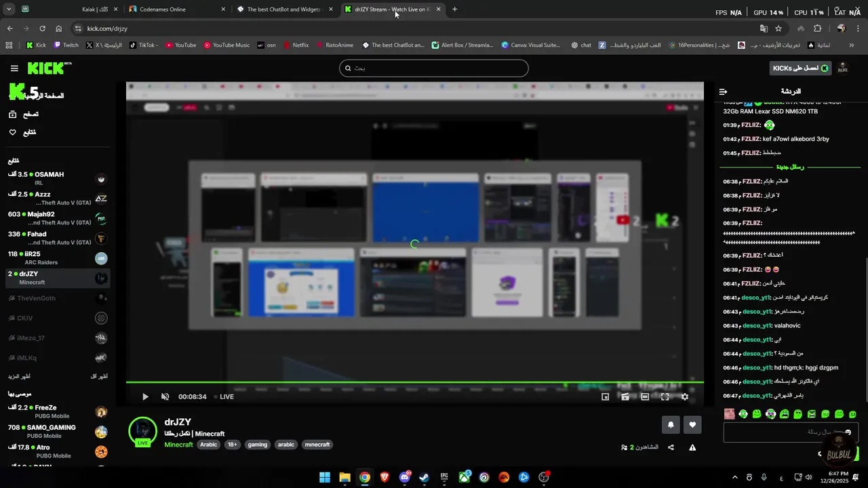Open Fahad channel in sidebar

tap(57, 238)
